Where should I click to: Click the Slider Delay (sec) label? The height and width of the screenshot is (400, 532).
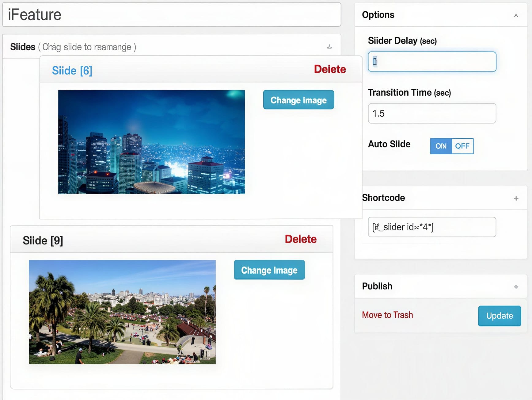[402, 41]
